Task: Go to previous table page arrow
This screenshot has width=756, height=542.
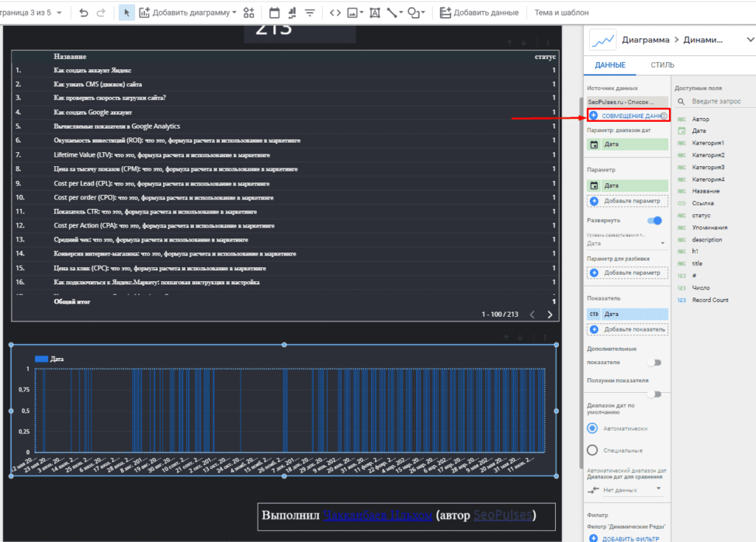Action: 532,315
